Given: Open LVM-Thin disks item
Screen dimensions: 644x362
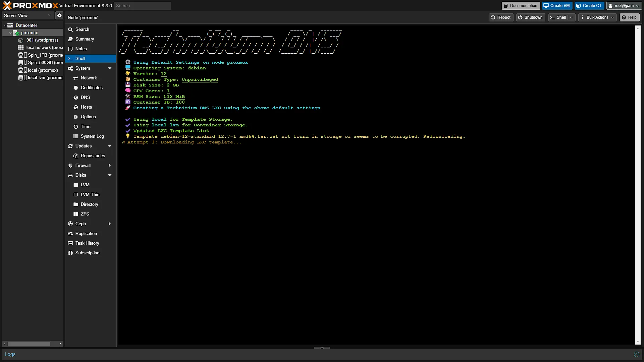Looking at the screenshot, I should click(91, 195).
